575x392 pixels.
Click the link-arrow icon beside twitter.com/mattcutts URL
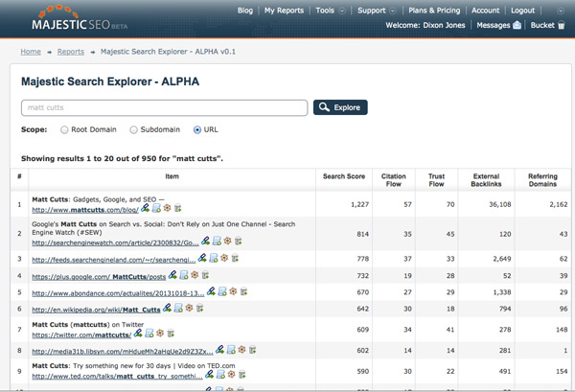(x=138, y=333)
